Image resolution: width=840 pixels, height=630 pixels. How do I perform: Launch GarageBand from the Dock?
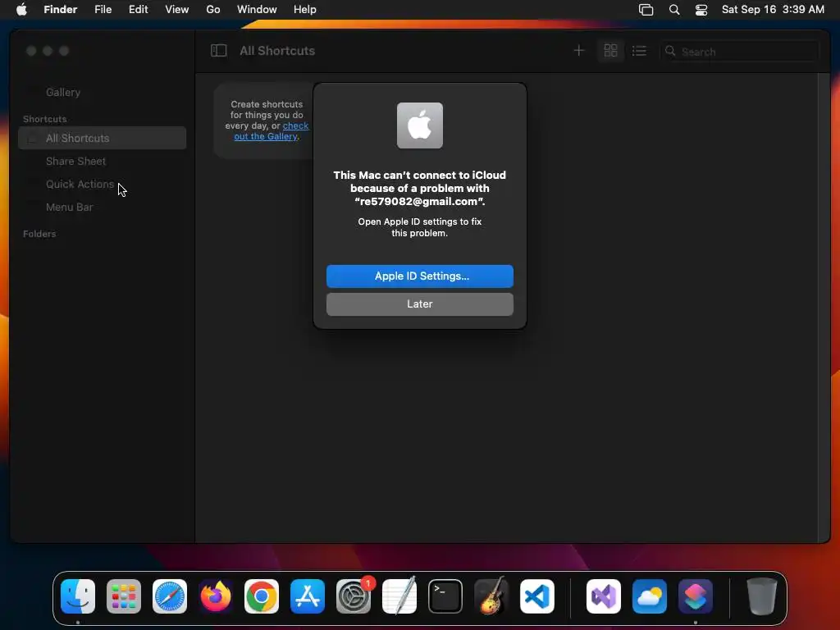491,596
